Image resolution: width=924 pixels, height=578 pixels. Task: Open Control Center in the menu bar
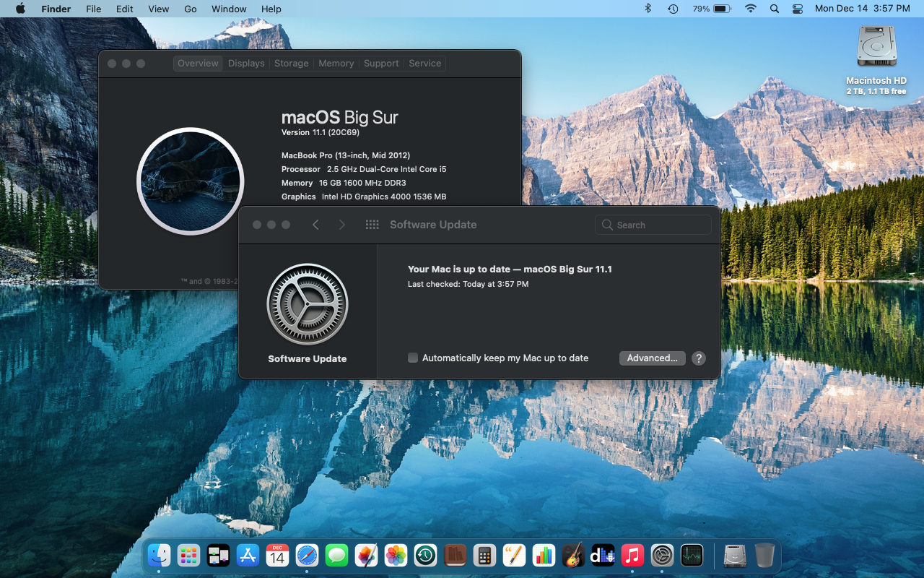click(x=798, y=9)
